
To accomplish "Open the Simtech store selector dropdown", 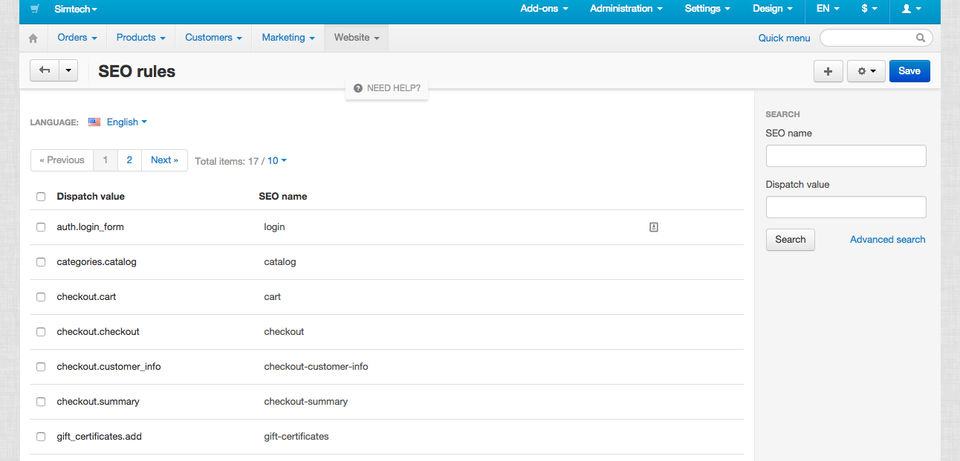I will (x=75, y=9).
